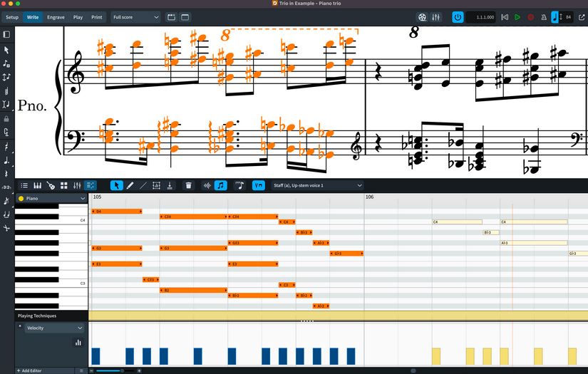Select the scissors tool
This screenshot has width=588, height=374.
point(6,228)
